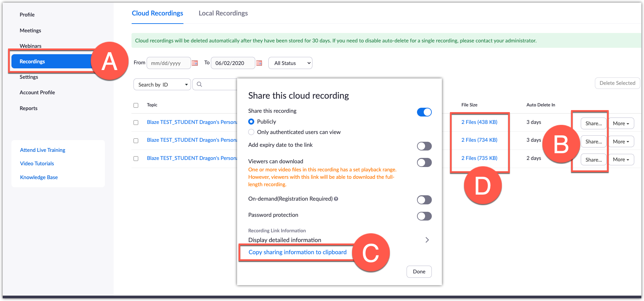Switch to Local Recordings tab

[223, 13]
